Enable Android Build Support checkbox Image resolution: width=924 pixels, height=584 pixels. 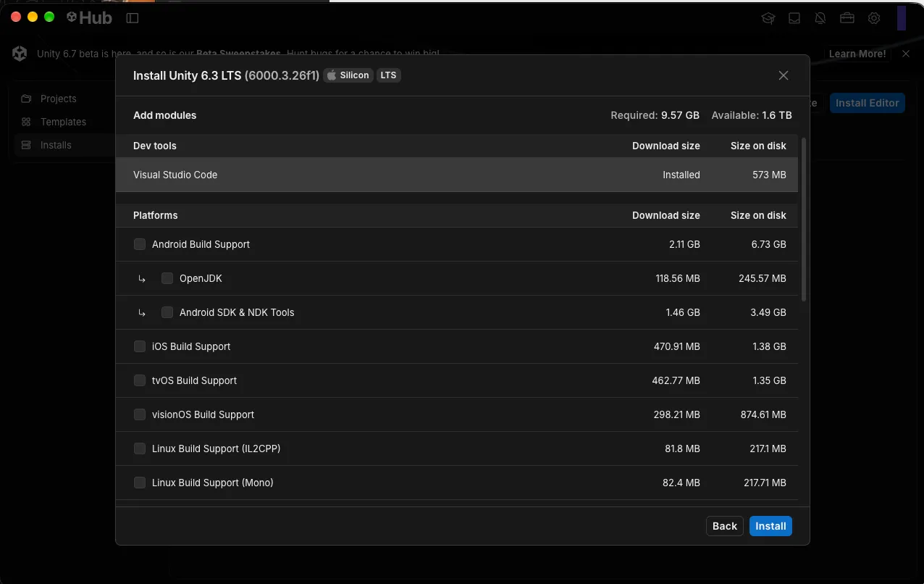pos(140,244)
